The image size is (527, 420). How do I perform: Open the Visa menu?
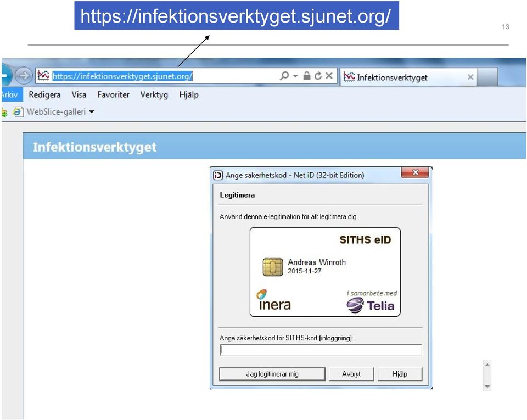79,95
